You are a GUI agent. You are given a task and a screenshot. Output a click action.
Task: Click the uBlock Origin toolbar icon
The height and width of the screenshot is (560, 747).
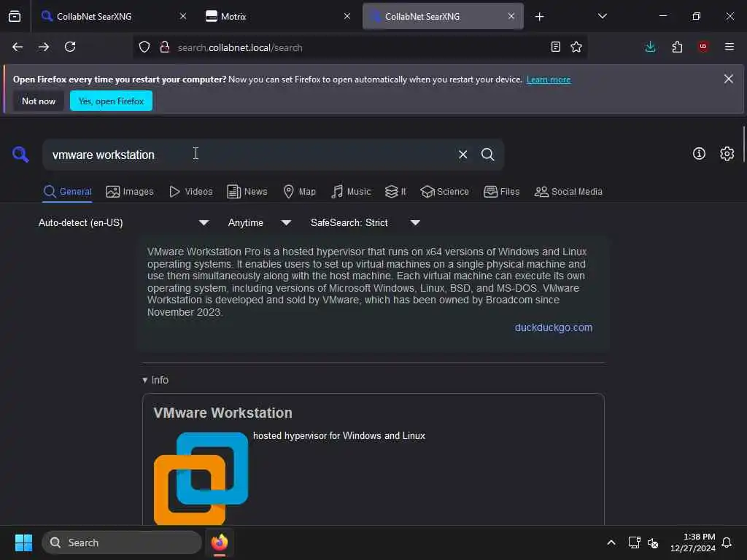click(x=703, y=47)
